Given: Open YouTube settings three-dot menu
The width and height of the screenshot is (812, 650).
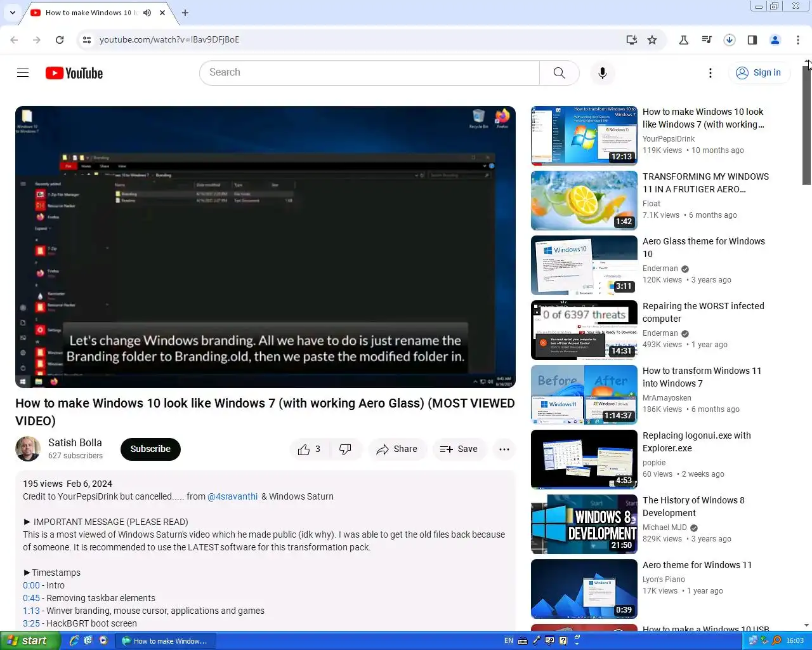Looking at the screenshot, I should (710, 73).
